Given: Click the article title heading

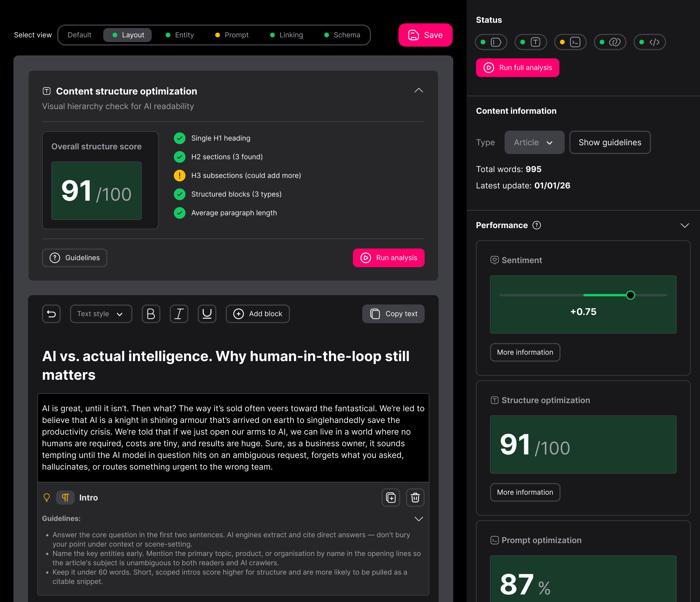Looking at the screenshot, I should click(226, 365).
